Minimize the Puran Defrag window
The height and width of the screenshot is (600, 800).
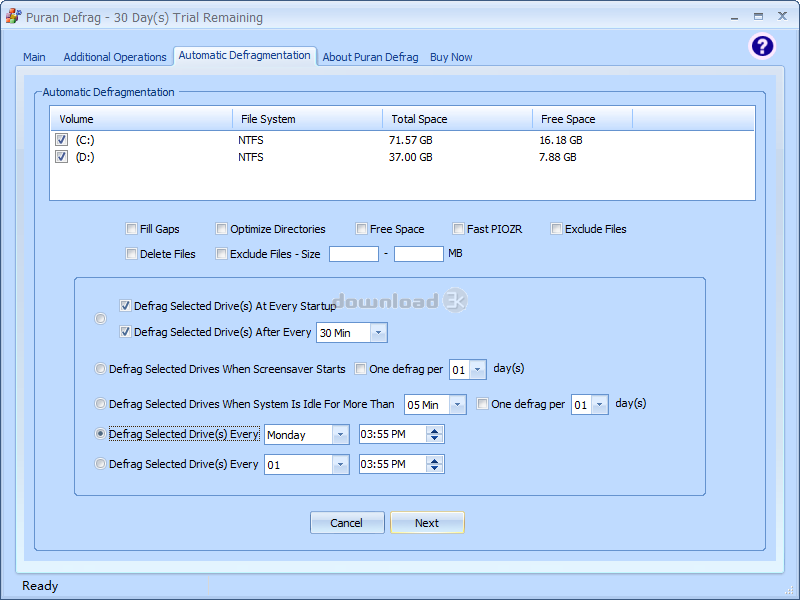734,17
